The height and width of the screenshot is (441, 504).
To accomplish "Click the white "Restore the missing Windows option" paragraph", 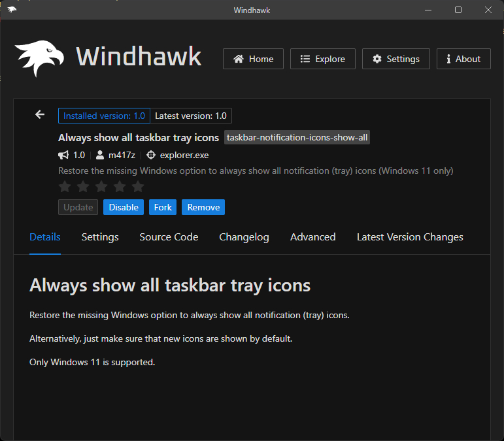I will click(x=190, y=315).
